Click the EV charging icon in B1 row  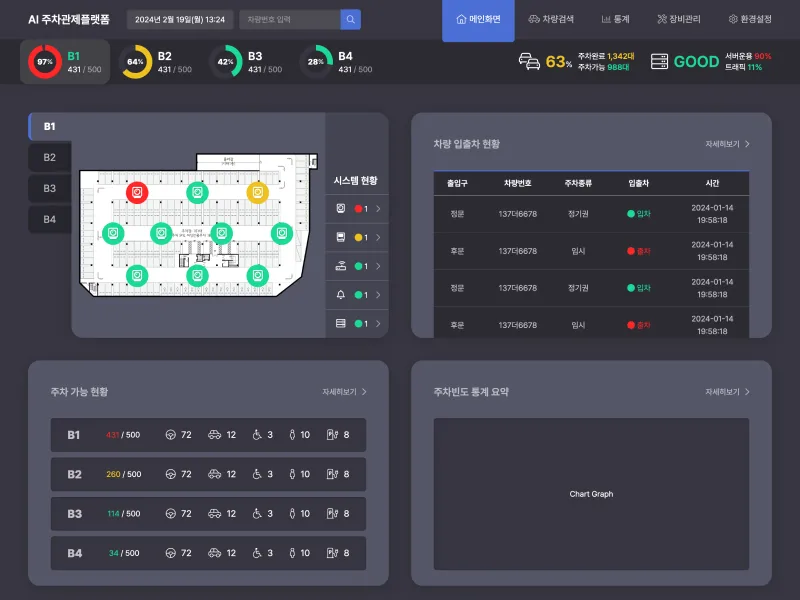tap(332, 435)
